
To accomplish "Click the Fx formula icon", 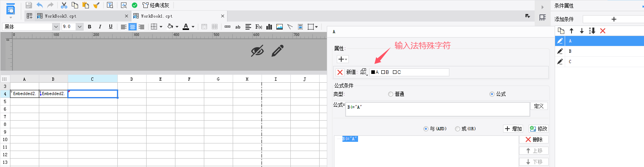I will (x=259, y=27).
